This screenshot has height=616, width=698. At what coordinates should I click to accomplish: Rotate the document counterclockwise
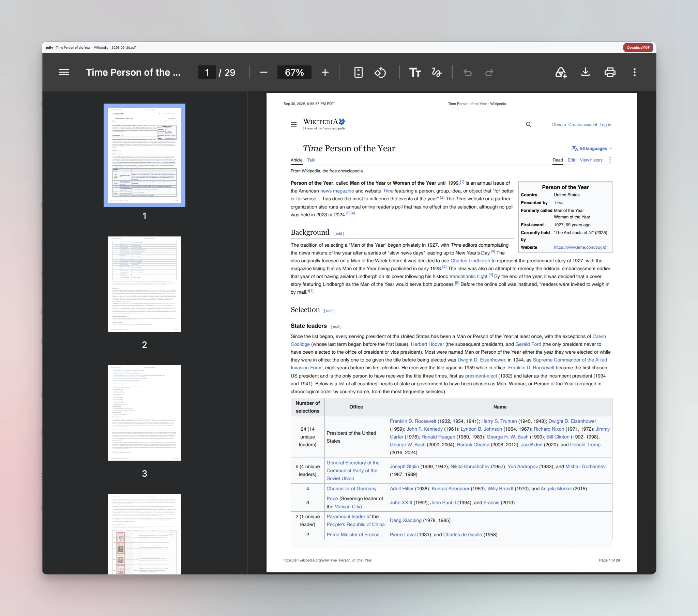point(380,72)
